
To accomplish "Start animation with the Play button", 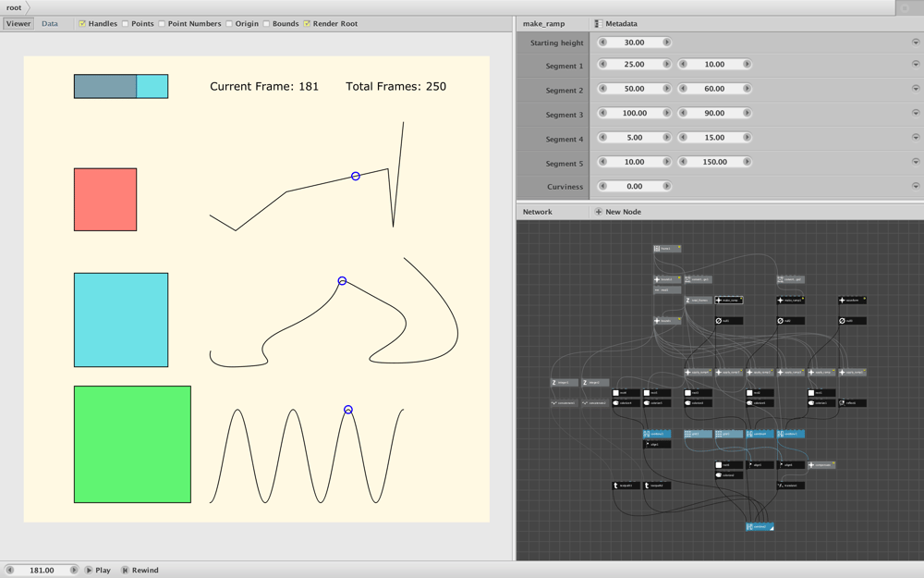I will pyautogui.click(x=98, y=571).
